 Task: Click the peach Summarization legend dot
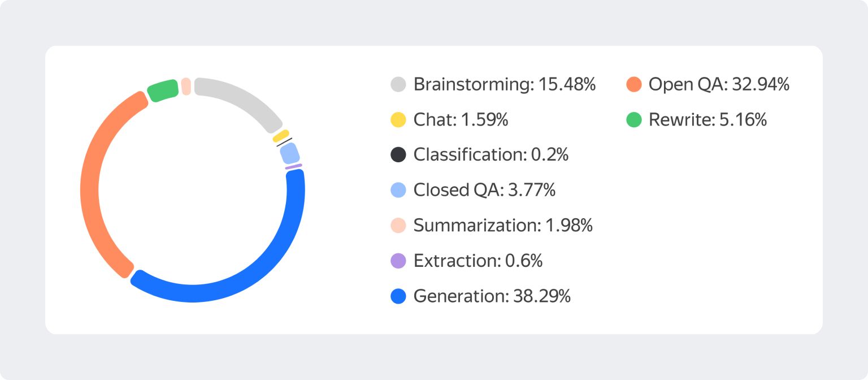(x=398, y=226)
